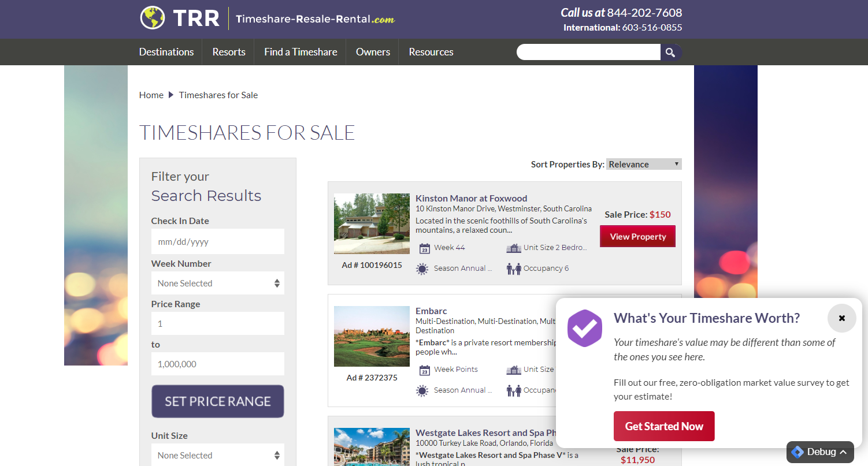Image resolution: width=868 pixels, height=466 pixels.
Task: Open the Unit Size filter dropdown
Action: (218, 455)
